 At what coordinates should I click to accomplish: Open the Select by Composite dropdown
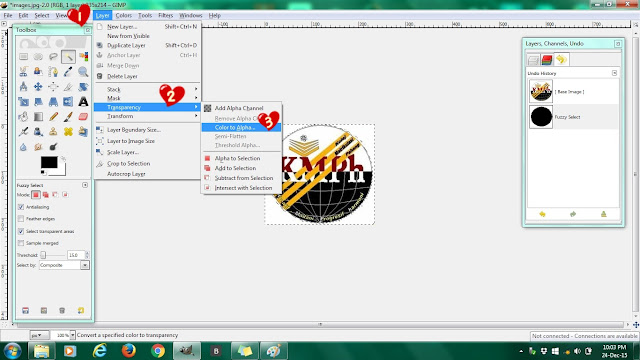click(64, 265)
